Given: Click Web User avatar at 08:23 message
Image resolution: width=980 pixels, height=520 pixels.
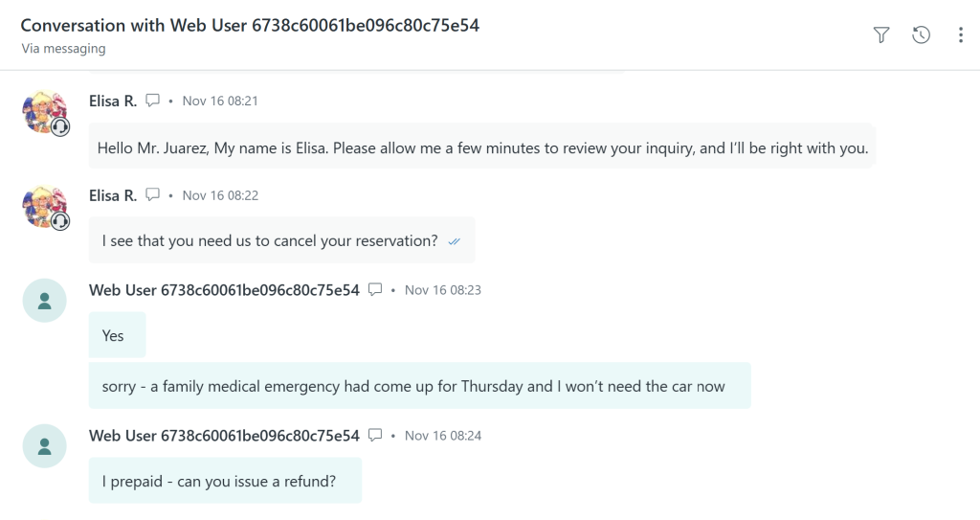Looking at the screenshot, I should coord(44,301).
